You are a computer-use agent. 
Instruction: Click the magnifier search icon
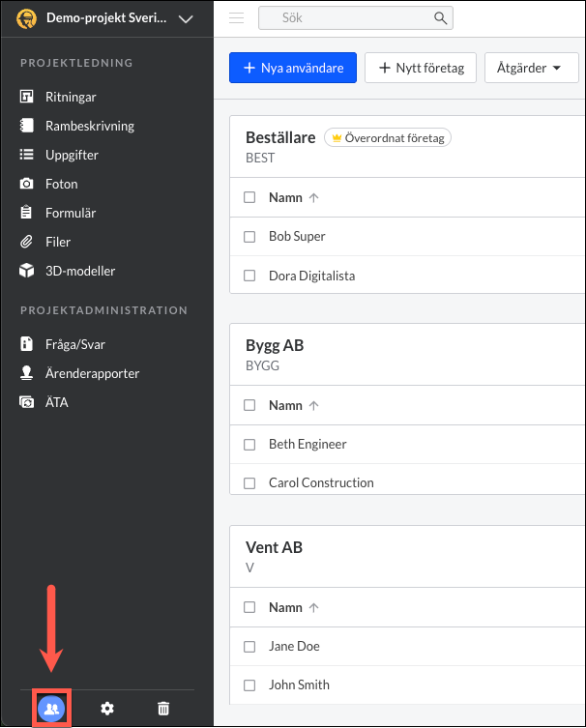[440, 18]
